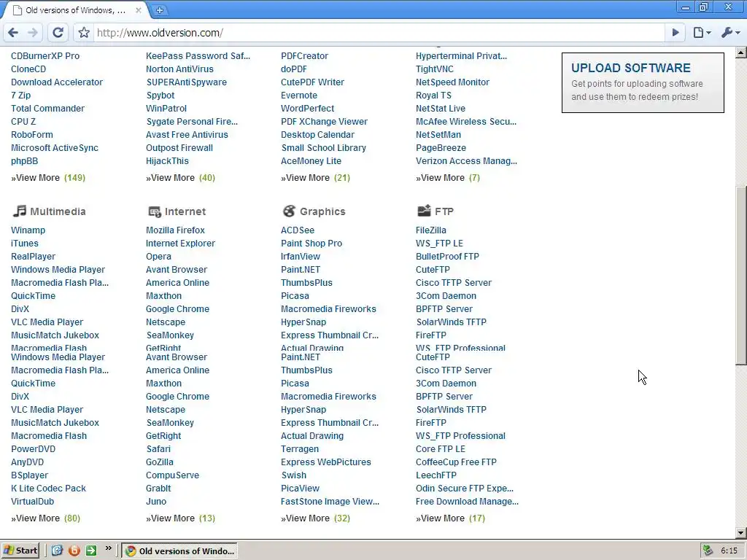Reload the page with the refresh icon
The image size is (747, 560).
tap(58, 32)
